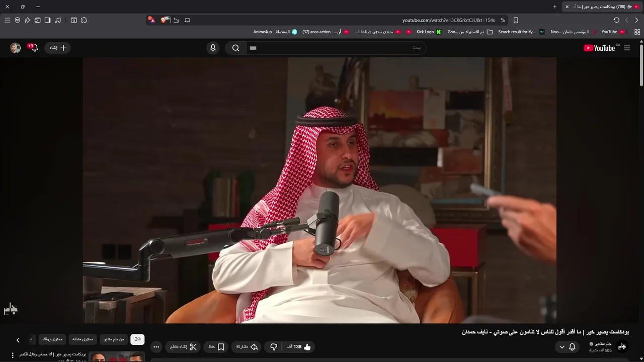Open the Anime4up bookmark
644x362 pixels.
(275, 32)
